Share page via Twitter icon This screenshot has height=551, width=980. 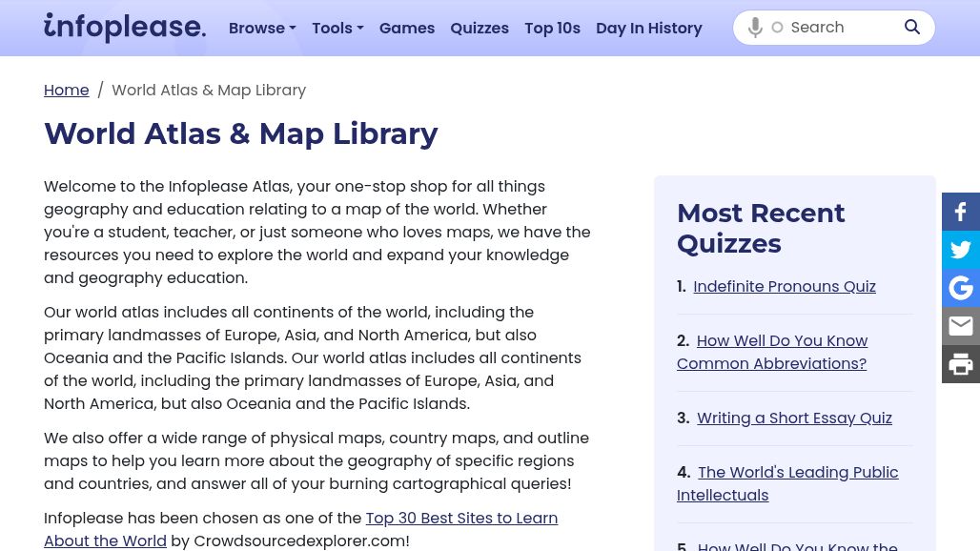click(x=961, y=250)
